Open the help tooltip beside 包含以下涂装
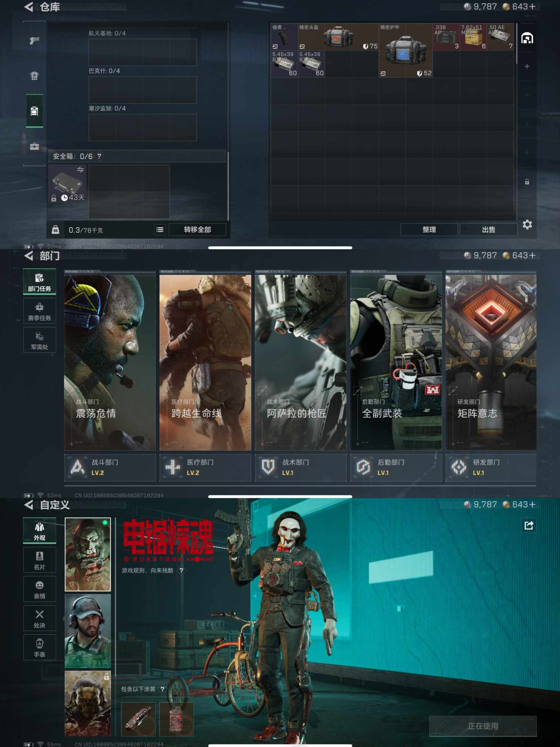Screen dimensions: 560x747 click(162, 689)
